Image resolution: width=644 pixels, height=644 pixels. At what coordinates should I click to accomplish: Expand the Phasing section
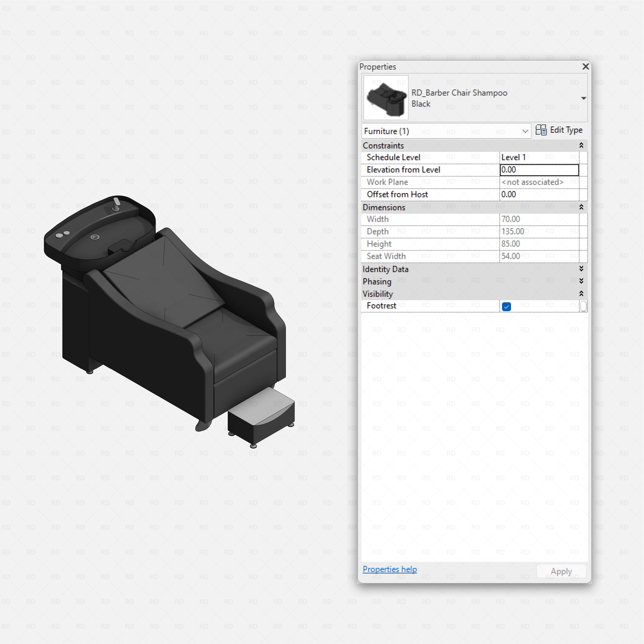click(x=581, y=281)
